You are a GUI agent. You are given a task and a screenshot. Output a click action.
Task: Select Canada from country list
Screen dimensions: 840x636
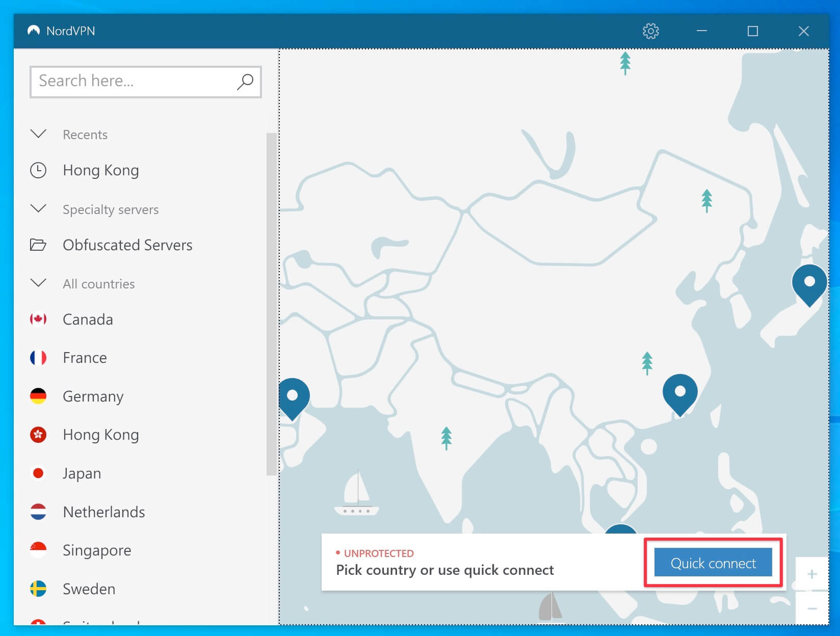(88, 320)
